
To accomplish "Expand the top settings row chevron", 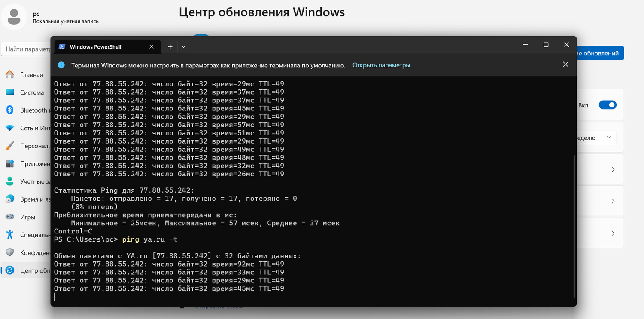I will [613, 169].
